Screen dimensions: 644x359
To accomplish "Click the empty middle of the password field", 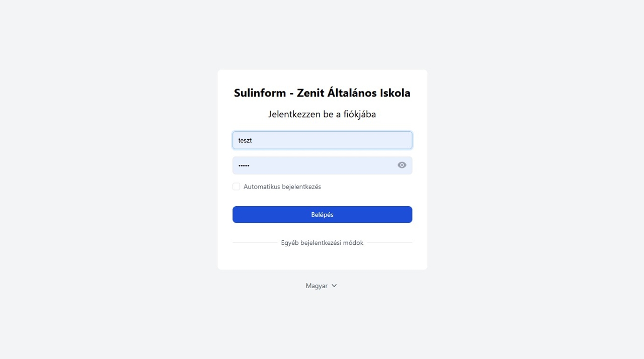I will click(x=322, y=165).
